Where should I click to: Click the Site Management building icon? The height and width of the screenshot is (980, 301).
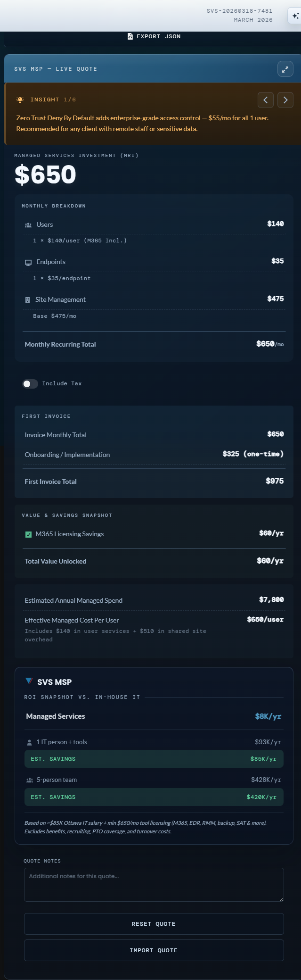point(27,300)
